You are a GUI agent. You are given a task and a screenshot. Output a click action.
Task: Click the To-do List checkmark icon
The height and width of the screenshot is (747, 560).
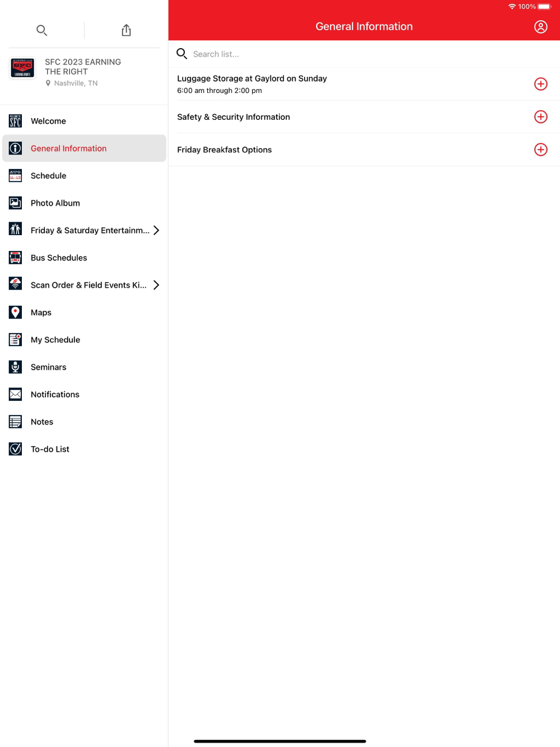coord(16,449)
